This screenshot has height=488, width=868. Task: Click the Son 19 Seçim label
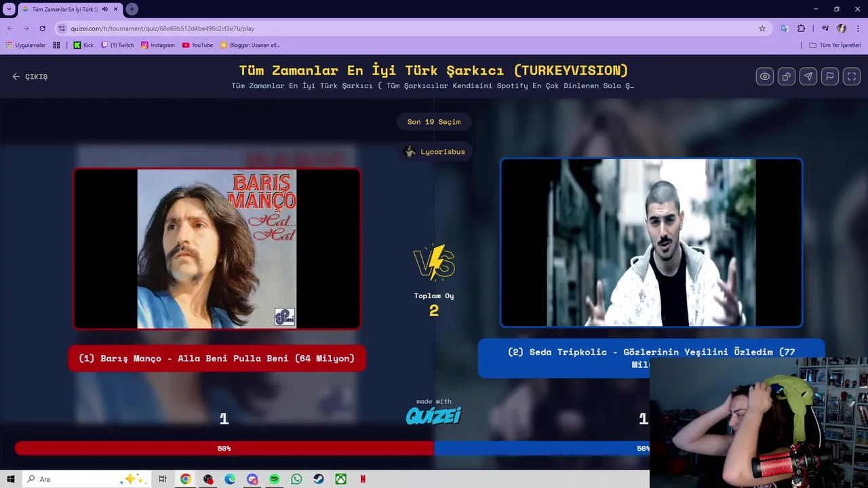tap(434, 122)
